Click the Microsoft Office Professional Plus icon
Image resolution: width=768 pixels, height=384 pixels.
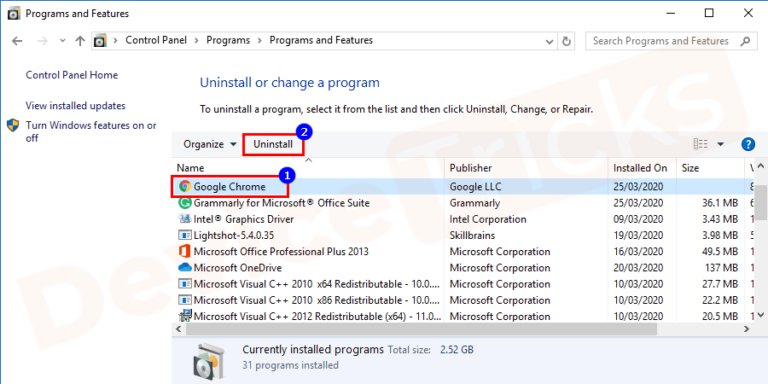point(185,252)
